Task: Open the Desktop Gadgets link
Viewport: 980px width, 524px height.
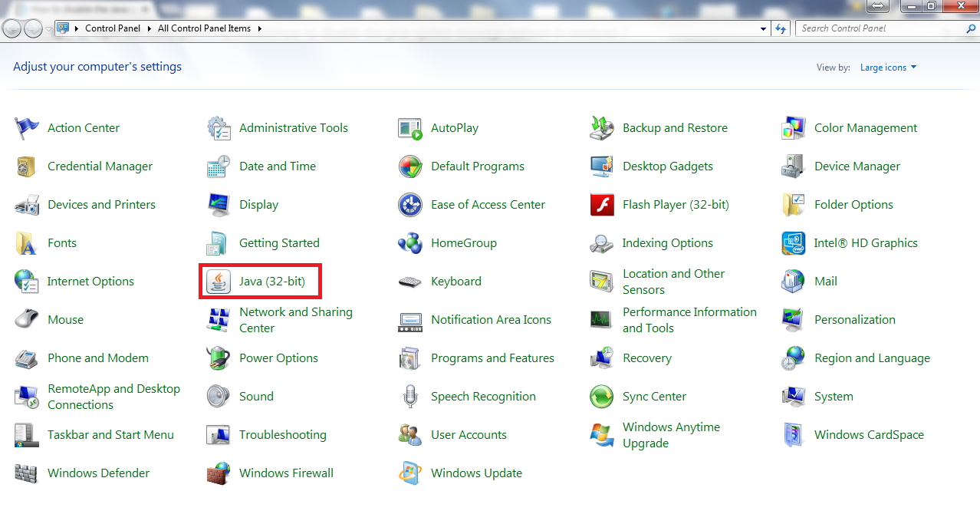Action: (668, 166)
